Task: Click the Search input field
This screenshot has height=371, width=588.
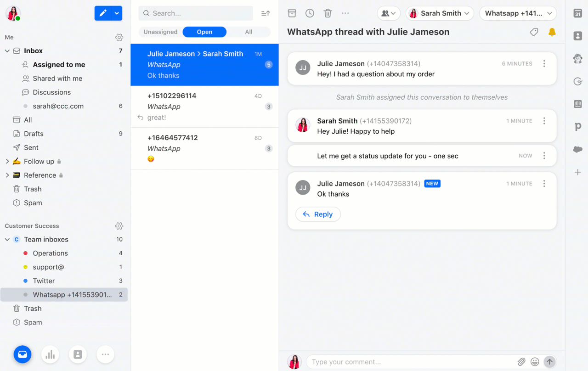Action: coord(196,13)
